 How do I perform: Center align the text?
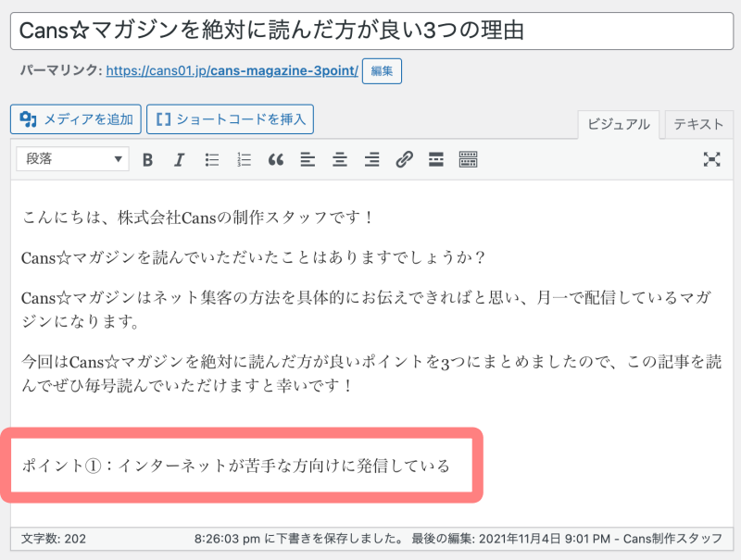click(x=340, y=159)
